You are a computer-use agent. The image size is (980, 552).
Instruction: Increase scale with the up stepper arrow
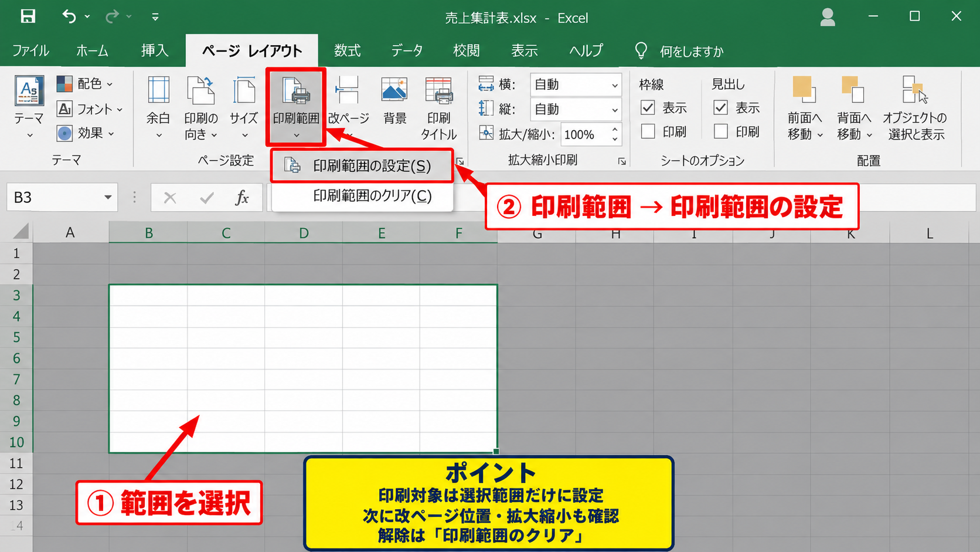[615, 129]
